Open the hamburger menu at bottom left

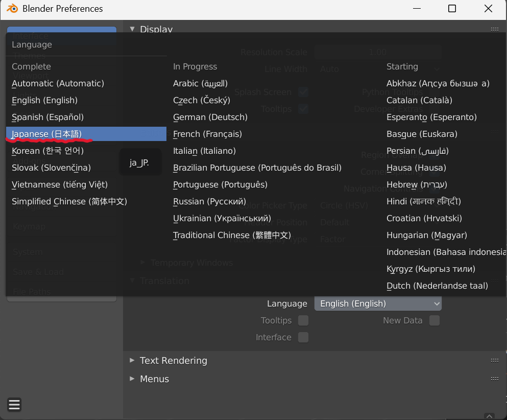(x=14, y=405)
